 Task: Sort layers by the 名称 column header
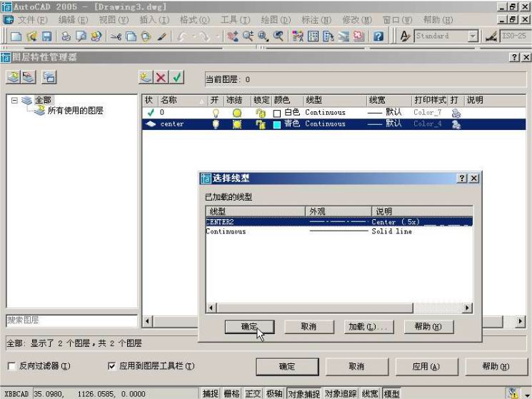coord(183,101)
